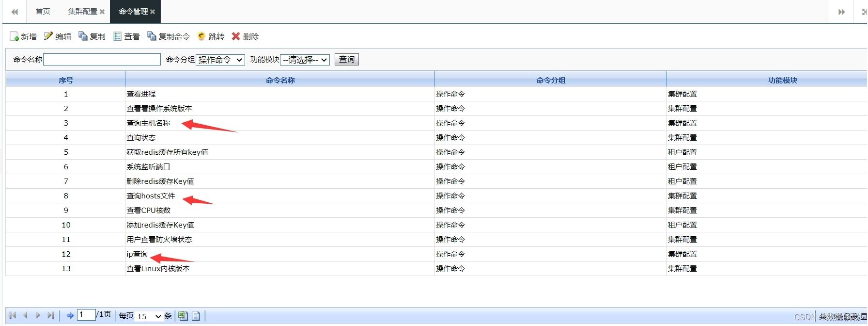Click the 跳转 (jump) toolbar icon
Image resolution: width=868 pixels, height=326 pixels.
[x=201, y=36]
